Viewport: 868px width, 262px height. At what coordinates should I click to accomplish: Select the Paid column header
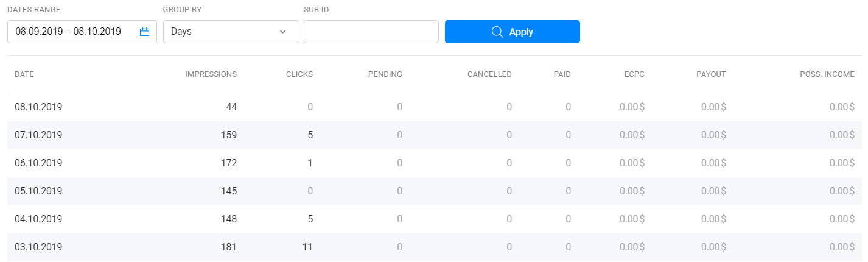click(562, 74)
